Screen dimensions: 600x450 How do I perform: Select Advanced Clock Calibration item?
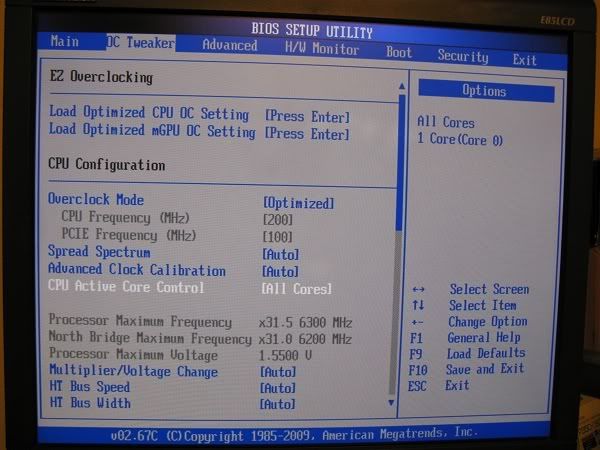137,269
